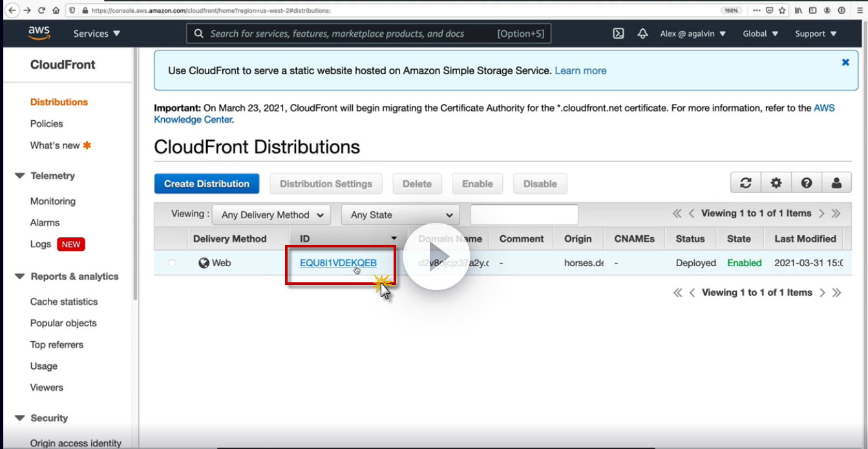Sort by the ID column header
Image resolution: width=868 pixels, height=449 pixels.
348,238
